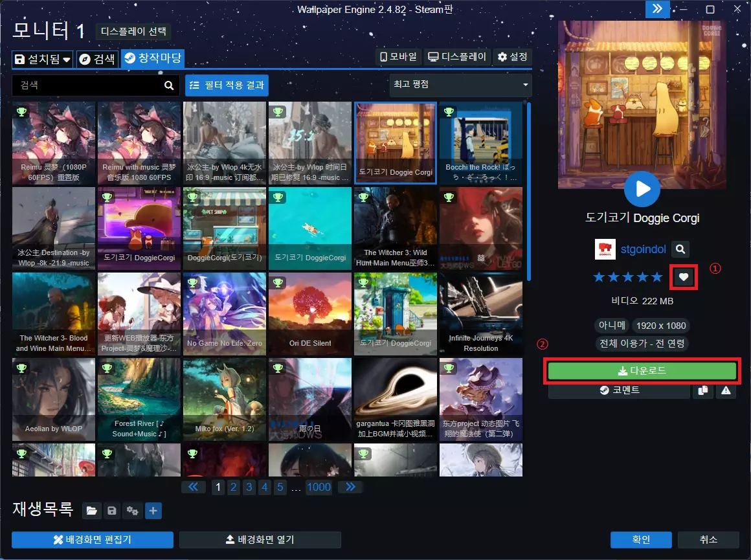
Task: Add Doggie Corgi wallpaper to favorites with heart
Action: coord(684,277)
